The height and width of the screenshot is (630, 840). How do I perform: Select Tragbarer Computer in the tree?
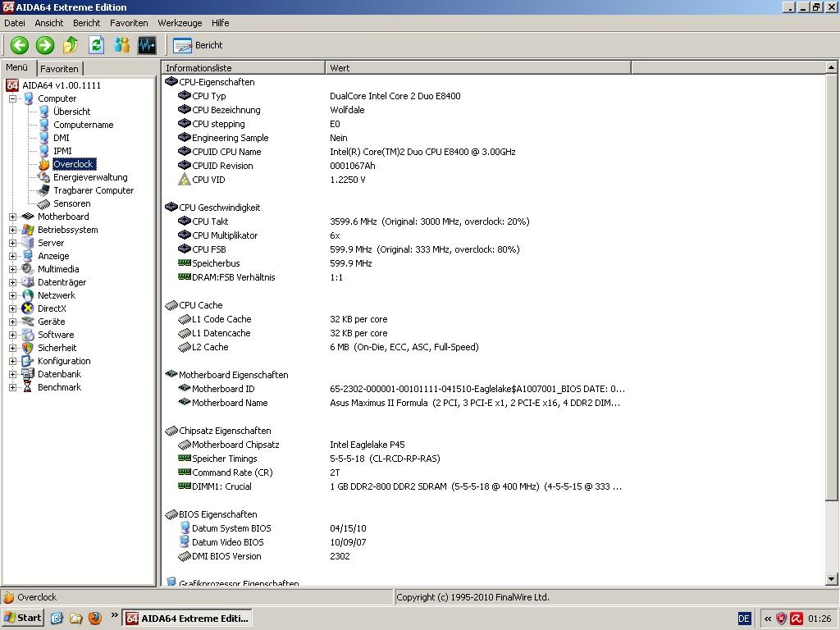[94, 190]
